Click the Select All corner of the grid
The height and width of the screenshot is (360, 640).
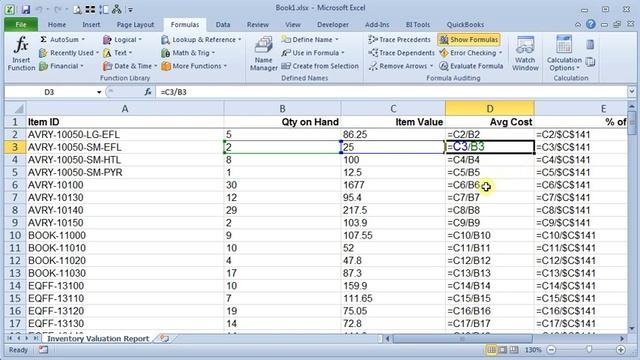(x=15, y=109)
